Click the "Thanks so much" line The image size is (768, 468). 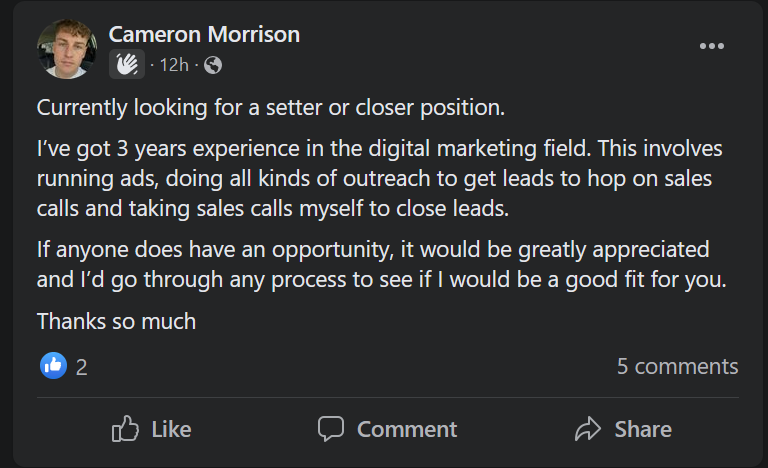tap(116, 321)
